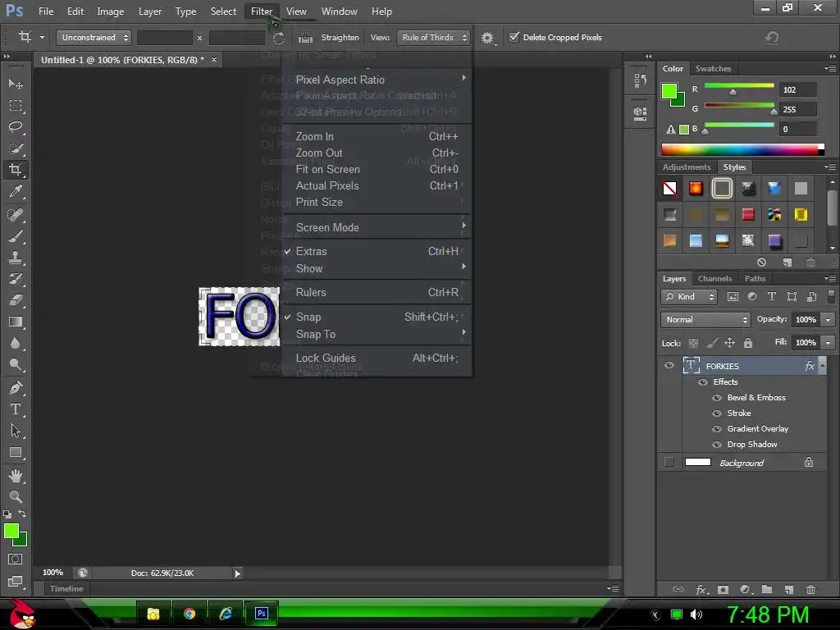Viewport: 840px width, 630px height.
Task: Toggle the Extras menu option
Action: coord(377,251)
